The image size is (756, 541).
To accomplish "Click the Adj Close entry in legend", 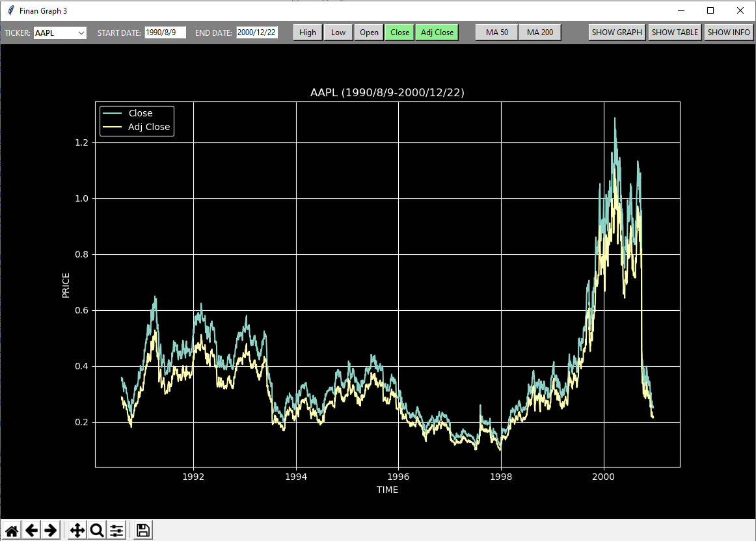I will (148, 127).
